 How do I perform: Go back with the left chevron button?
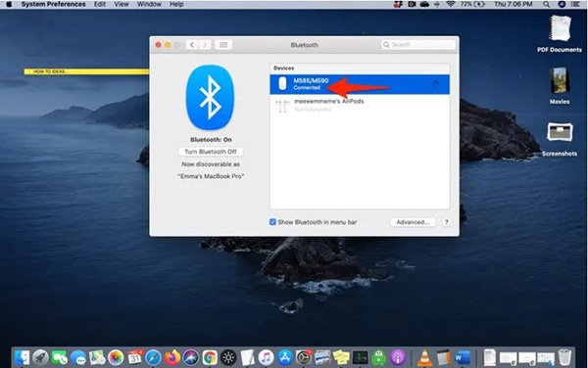(192, 45)
